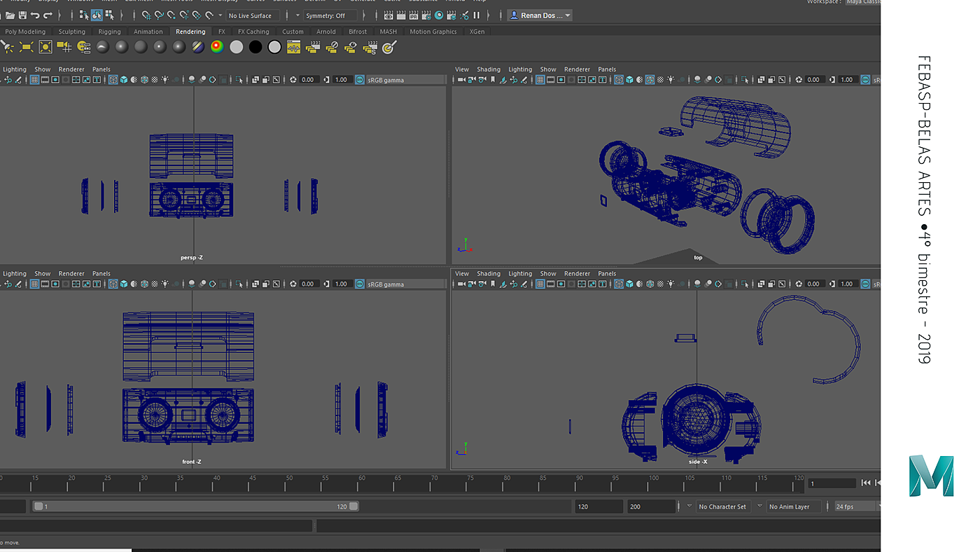The width and height of the screenshot is (980, 552).
Task: Switch to the Arnold shelf tab
Action: (325, 32)
